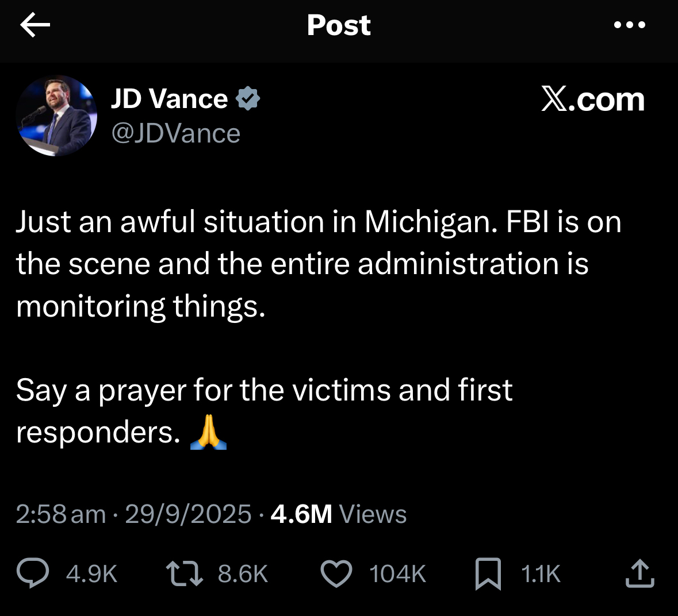This screenshot has height=616, width=678.
Task: Like the post with the heart icon
Action: coord(336,573)
